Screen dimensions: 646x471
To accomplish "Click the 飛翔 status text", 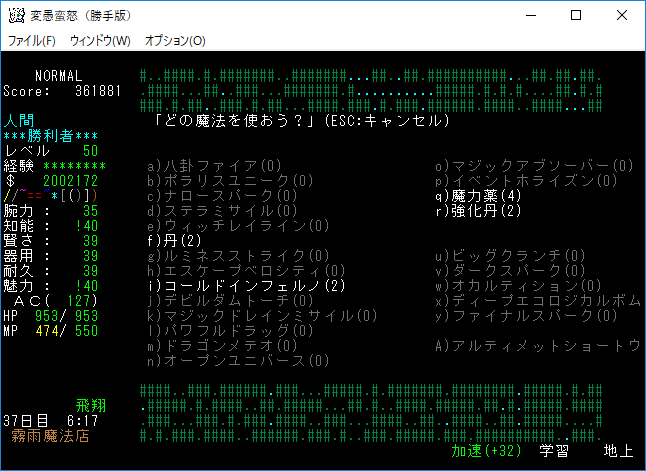I will pos(91,406).
